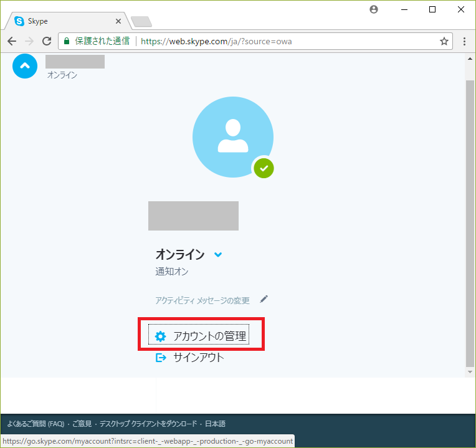Expand the オンライン status dropdown arrow

tap(218, 255)
